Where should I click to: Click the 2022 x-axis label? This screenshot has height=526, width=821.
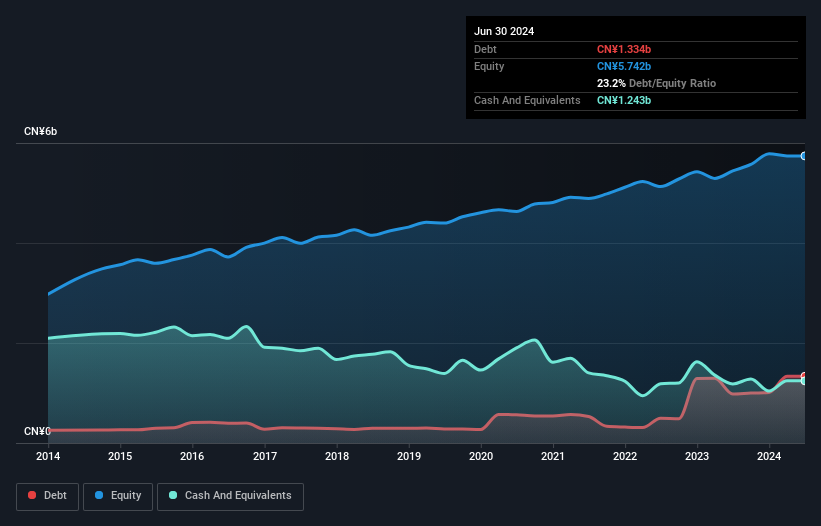625,456
